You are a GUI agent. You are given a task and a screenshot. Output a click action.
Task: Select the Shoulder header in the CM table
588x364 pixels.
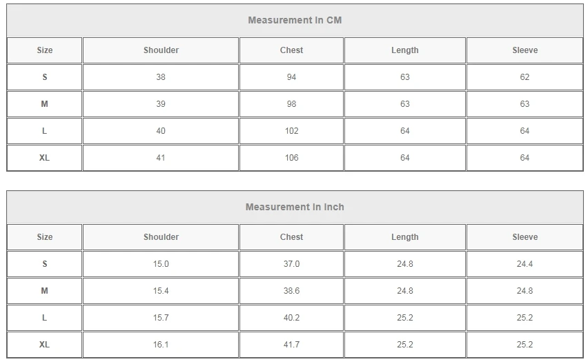(161, 50)
